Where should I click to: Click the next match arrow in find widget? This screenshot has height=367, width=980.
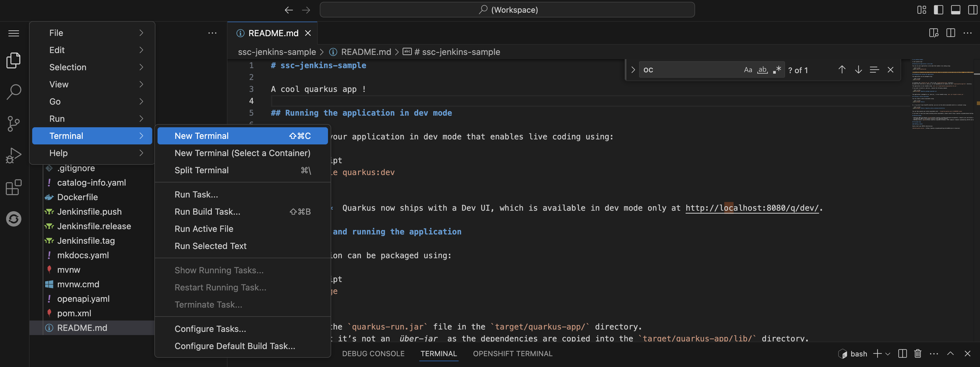pos(858,70)
